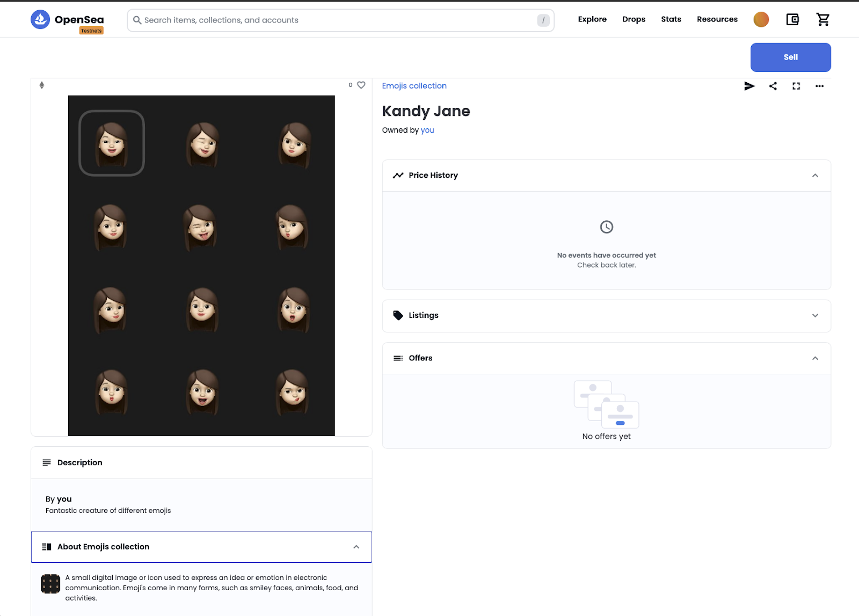Click the Sell button

pyautogui.click(x=790, y=57)
